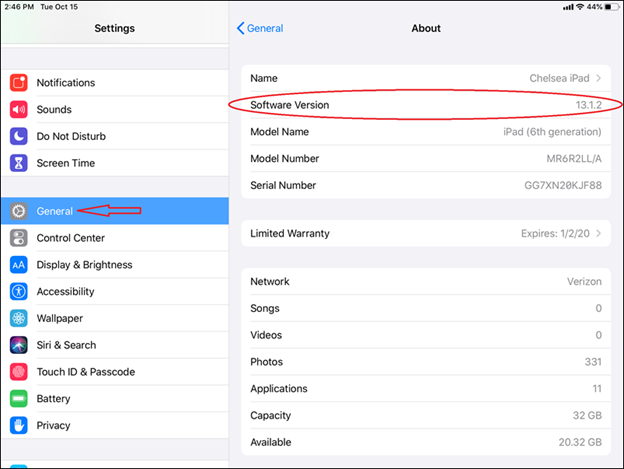Tap the Applications count '11'
The height and width of the screenshot is (469, 624).
(x=597, y=389)
